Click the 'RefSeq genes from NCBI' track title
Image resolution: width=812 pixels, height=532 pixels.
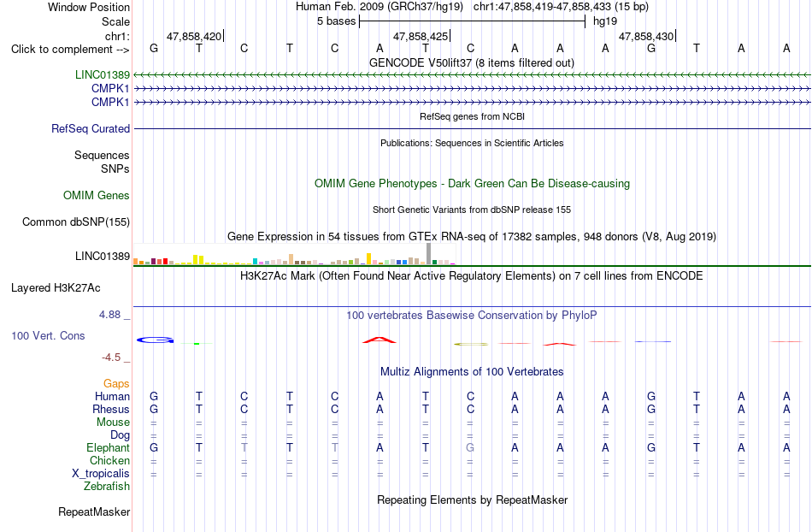[473, 116]
